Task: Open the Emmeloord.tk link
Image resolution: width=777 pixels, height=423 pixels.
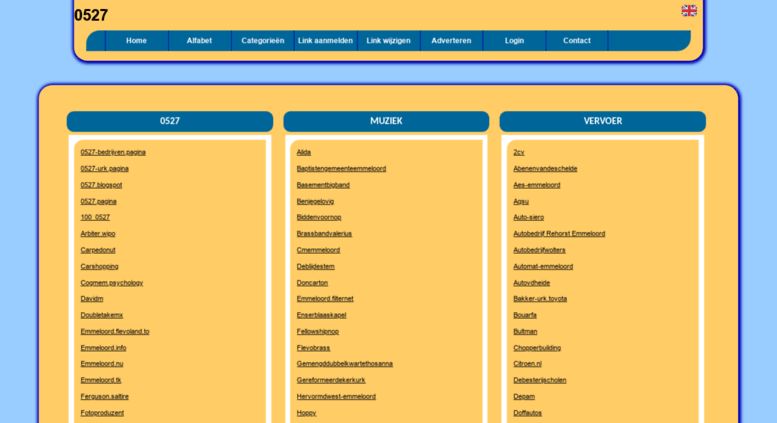Action: coord(101,380)
